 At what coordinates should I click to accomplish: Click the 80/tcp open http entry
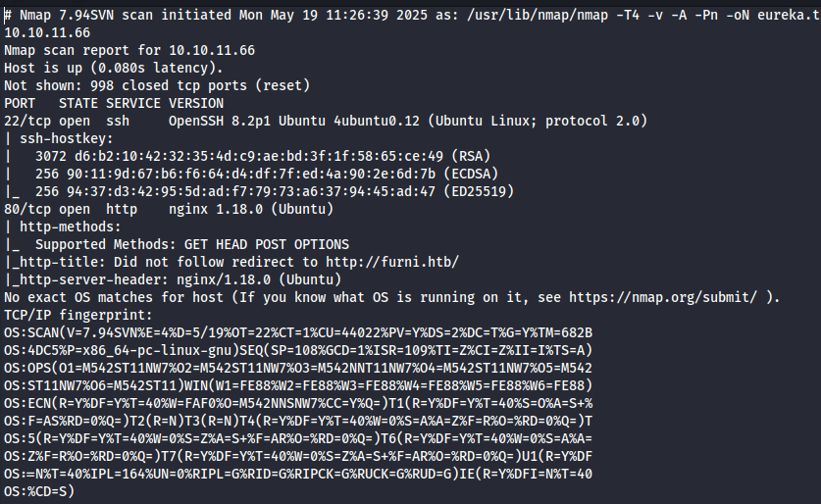point(71,209)
